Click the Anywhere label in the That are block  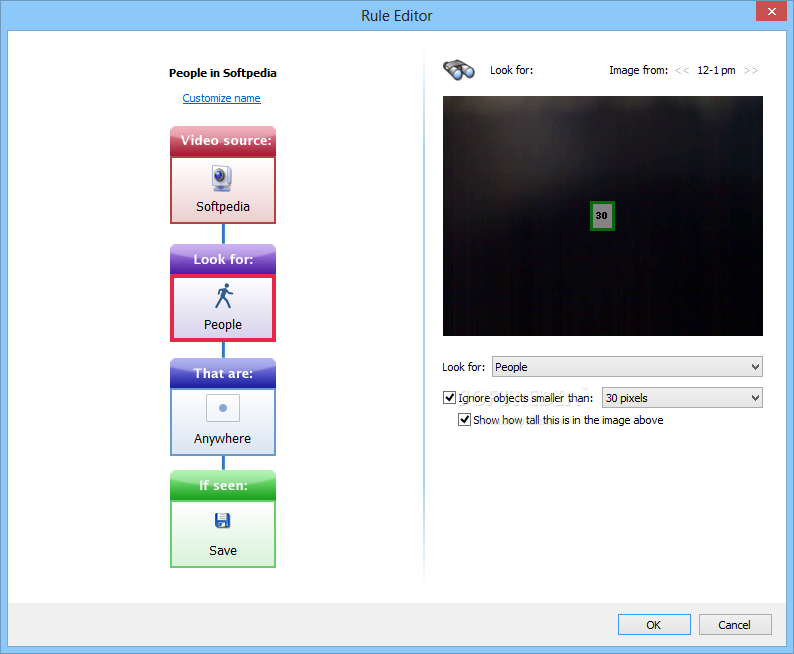tap(222, 438)
